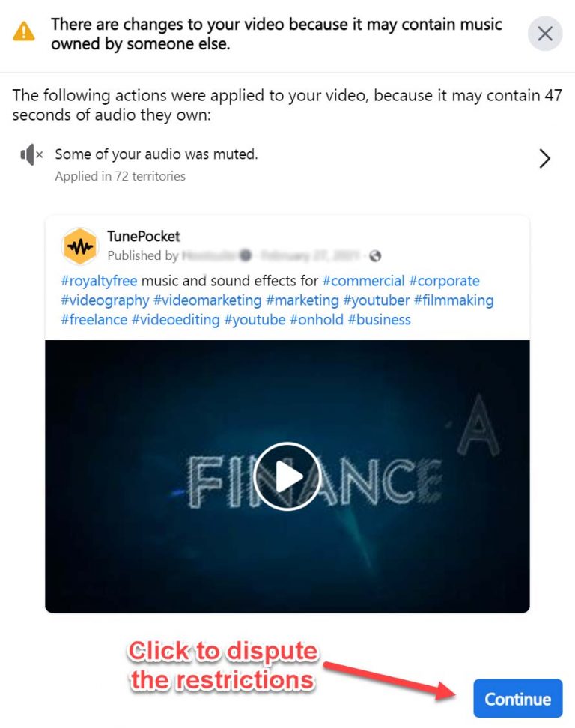Click the TunePocket waveform logo

pyautogui.click(x=80, y=246)
